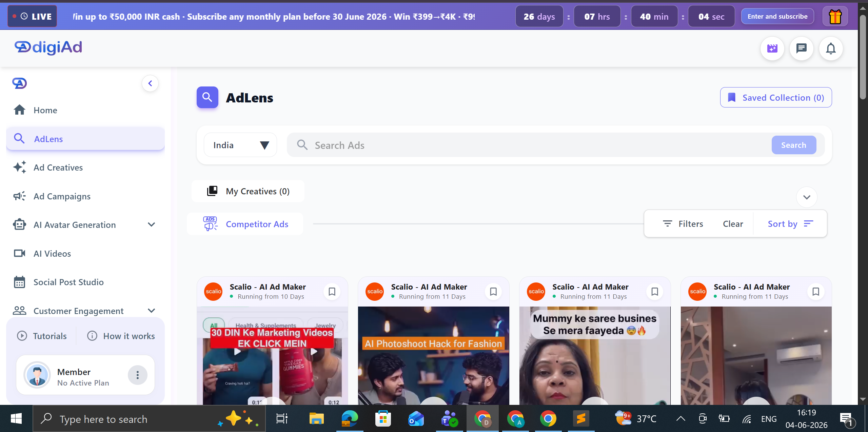
Task: Open Social Post Studio in the sidebar
Action: click(x=85, y=282)
